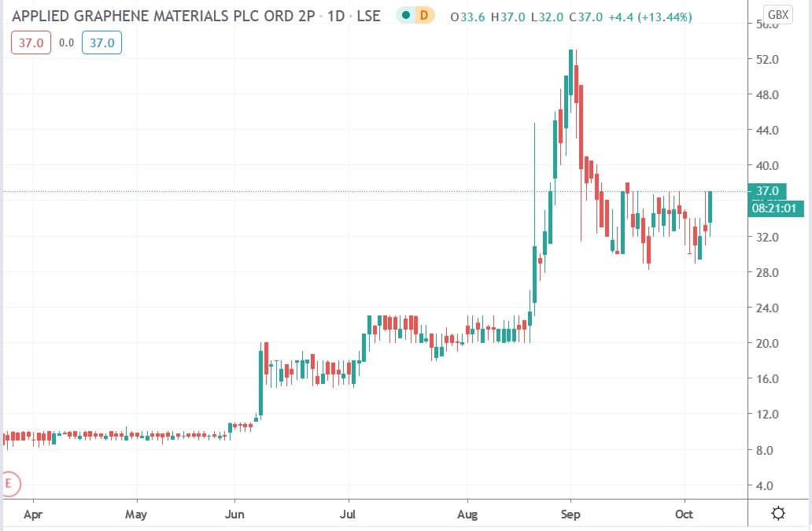The height and width of the screenshot is (531, 812).
Task: Click the green market status dot
Action: (407, 16)
